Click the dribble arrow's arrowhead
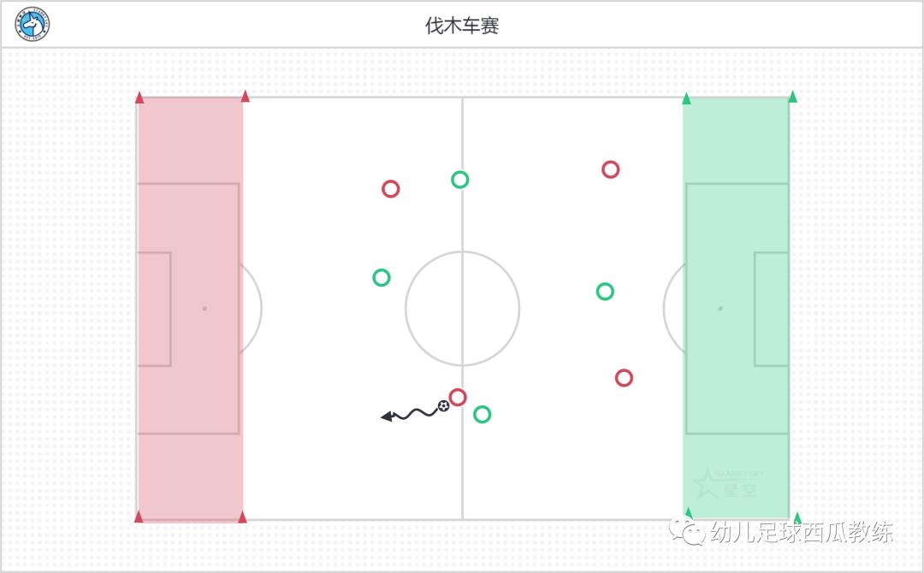 click(386, 416)
